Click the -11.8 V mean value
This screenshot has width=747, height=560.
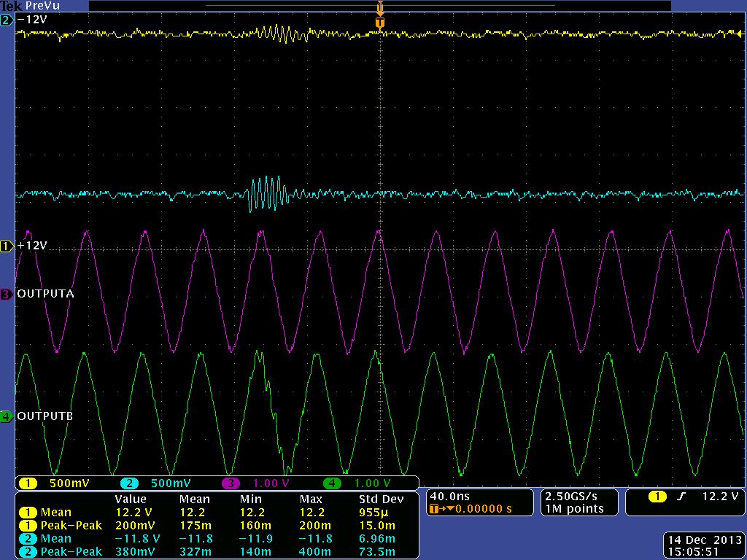[138, 539]
